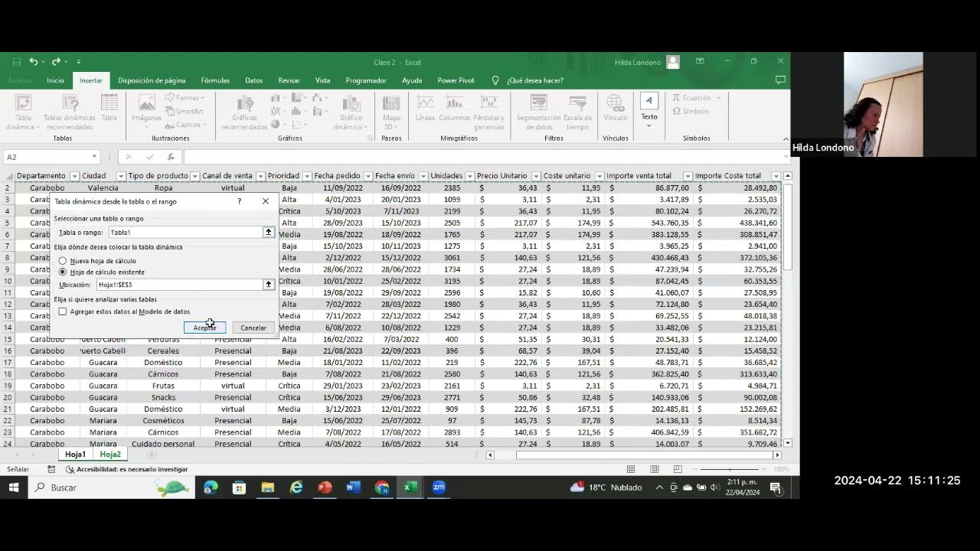Image resolution: width=980 pixels, height=551 pixels.
Task: Click the Accesibilidad status bar message
Action: [x=126, y=469]
